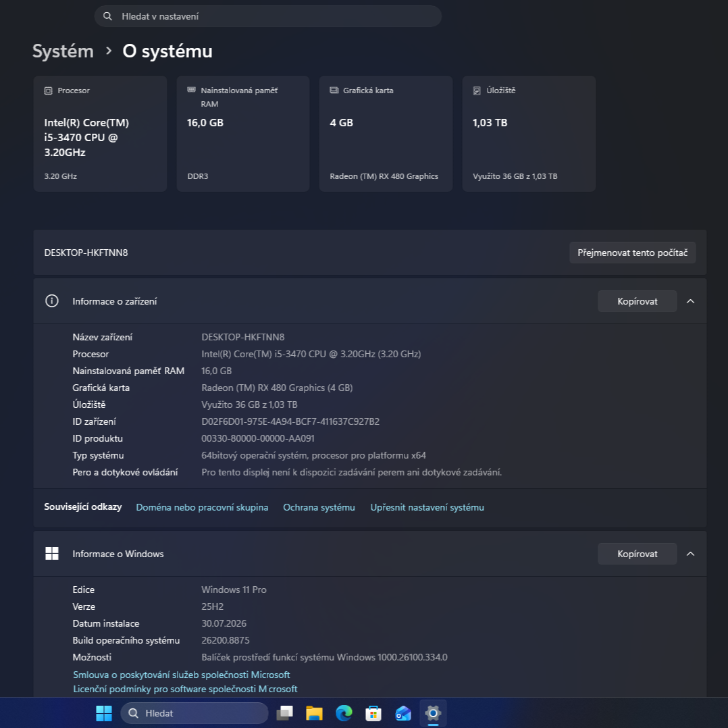The image size is (728, 728).
Task: Copy device info with Kopírovat button
Action: point(637,301)
